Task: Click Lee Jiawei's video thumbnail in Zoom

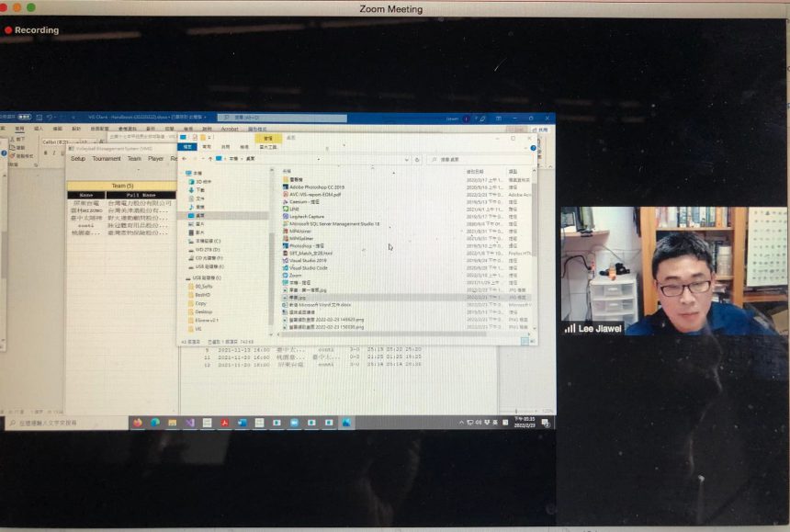Action: [x=674, y=271]
